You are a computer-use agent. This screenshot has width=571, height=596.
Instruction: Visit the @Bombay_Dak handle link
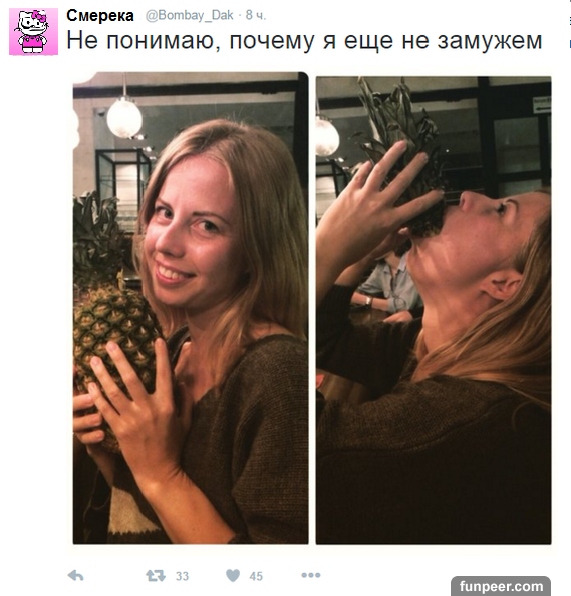[x=189, y=15]
